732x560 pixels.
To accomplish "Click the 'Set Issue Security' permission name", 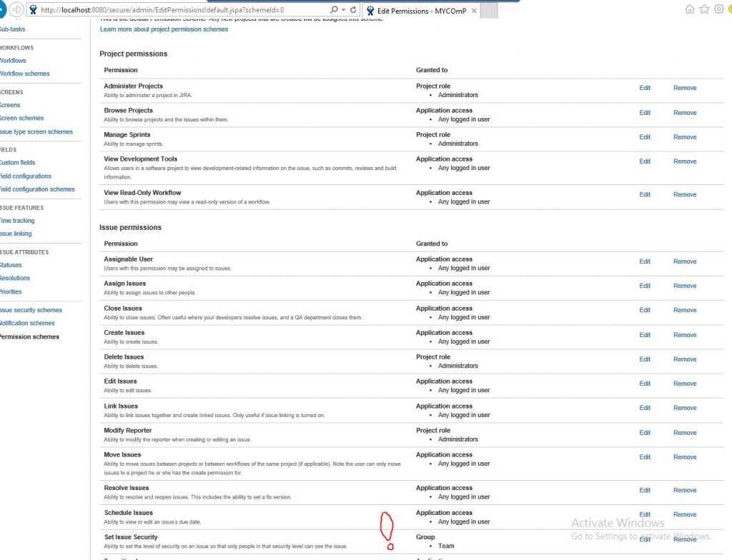I will point(131,537).
